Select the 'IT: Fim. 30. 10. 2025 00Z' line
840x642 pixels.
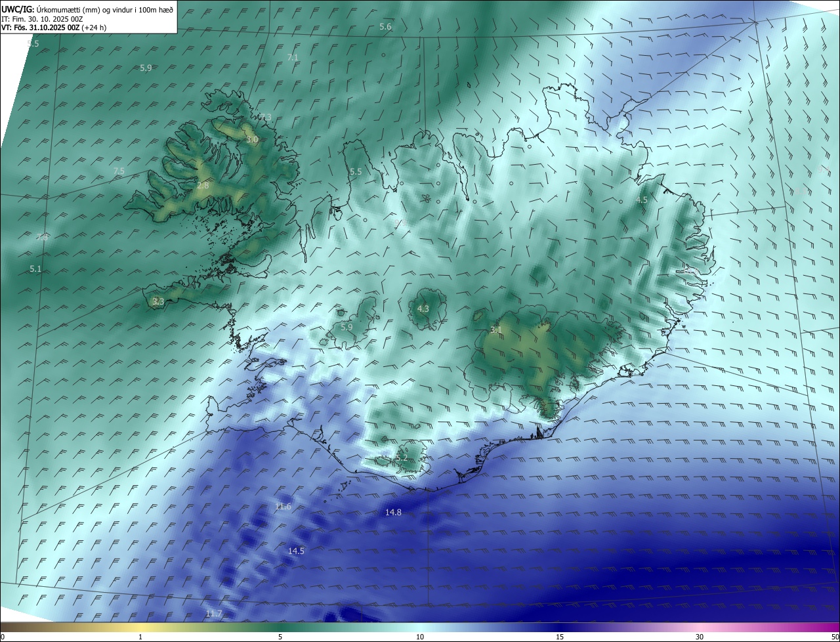point(42,19)
